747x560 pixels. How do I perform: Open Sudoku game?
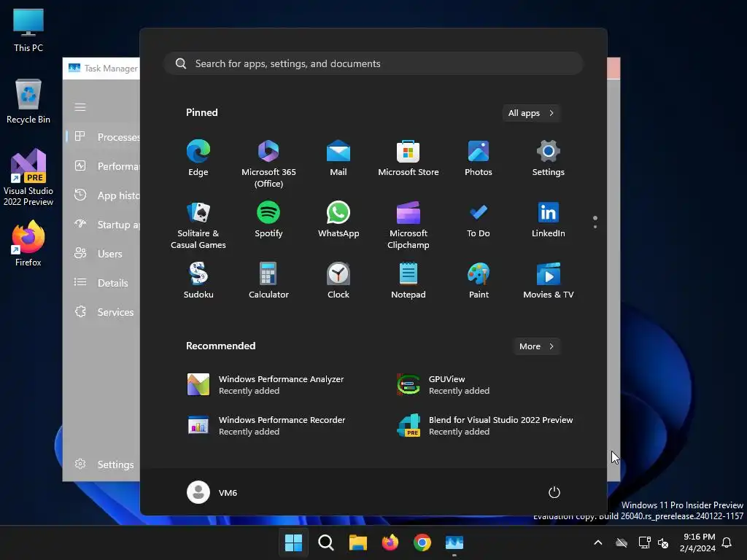[x=198, y=281]
